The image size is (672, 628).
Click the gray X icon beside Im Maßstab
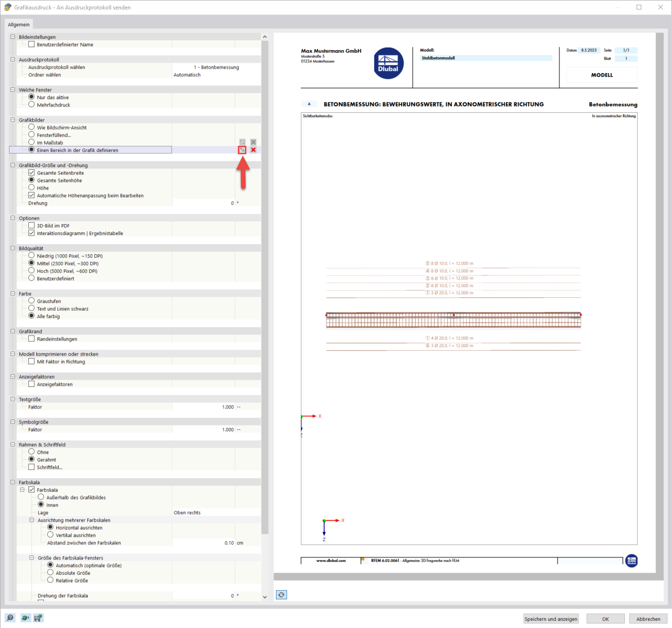point(253,142)
